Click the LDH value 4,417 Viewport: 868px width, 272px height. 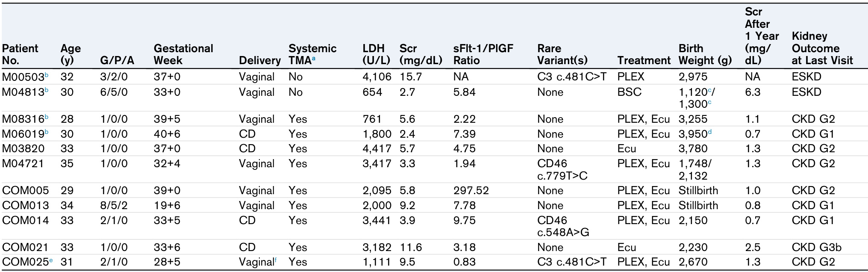377,149
